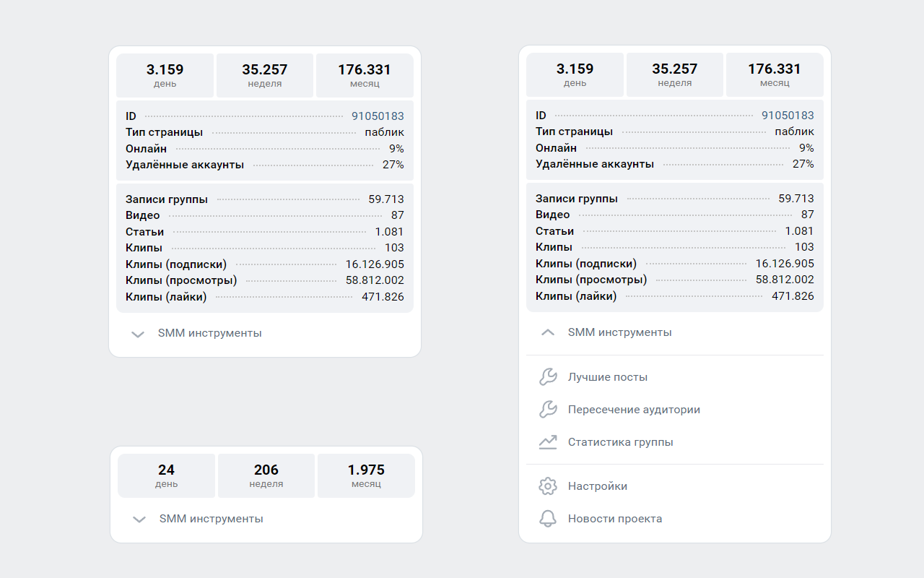Select the день tab showing 3.159
This screenshot has width=924, height=578.
pyautogui.click(x=165, y=74)
